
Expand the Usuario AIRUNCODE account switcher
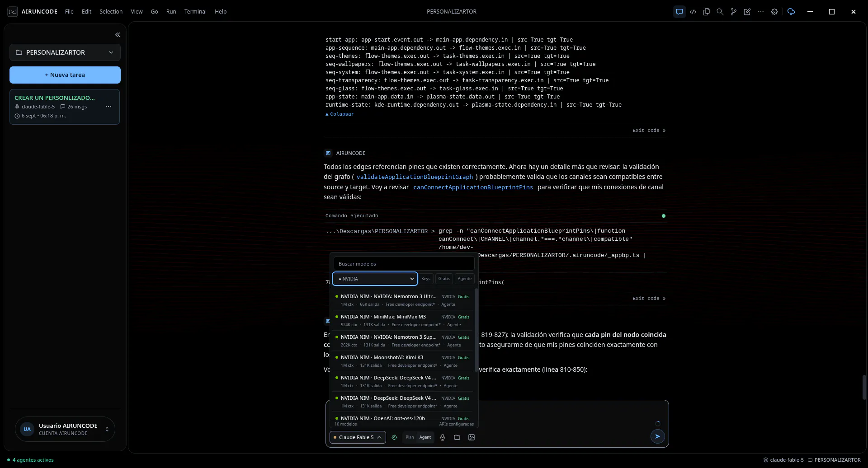click(x=65, y=429)
